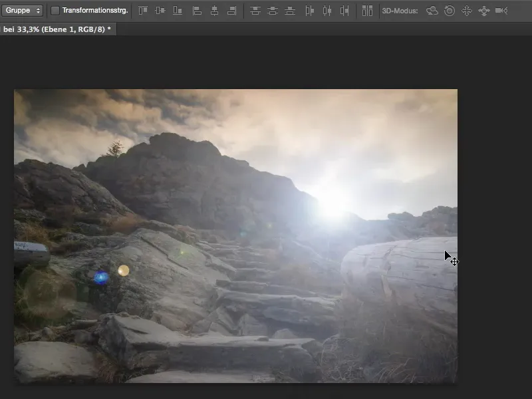Click the distribute vertical centers icon

273,11
